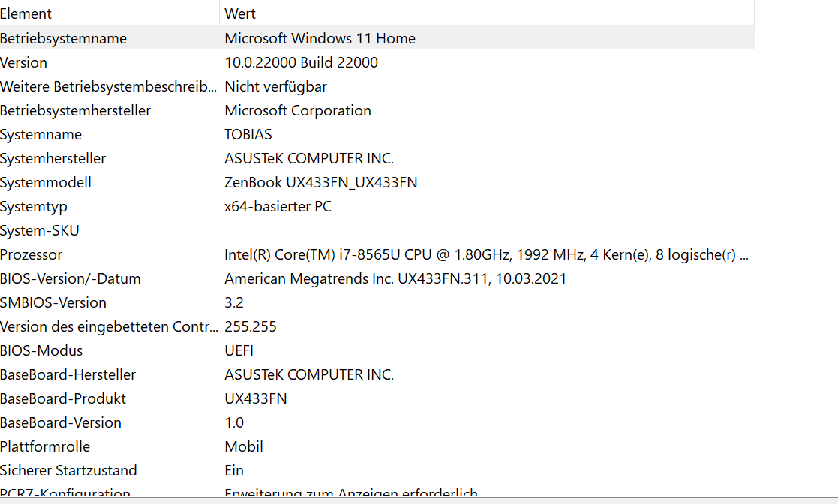Click the Element column header
Image resolution: width=838 pixels, height=504 pixels.
tap(109, 13)
